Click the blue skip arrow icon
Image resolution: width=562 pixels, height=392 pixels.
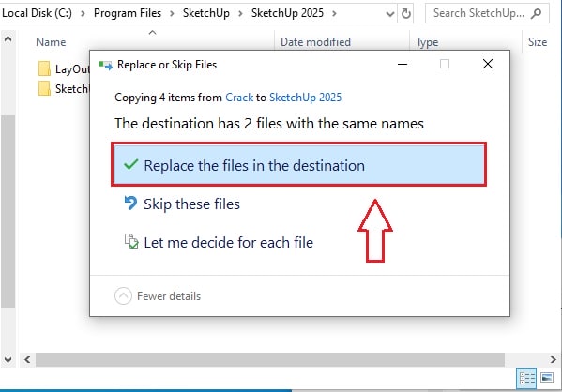pyautogui.click(x=130, y=204)
